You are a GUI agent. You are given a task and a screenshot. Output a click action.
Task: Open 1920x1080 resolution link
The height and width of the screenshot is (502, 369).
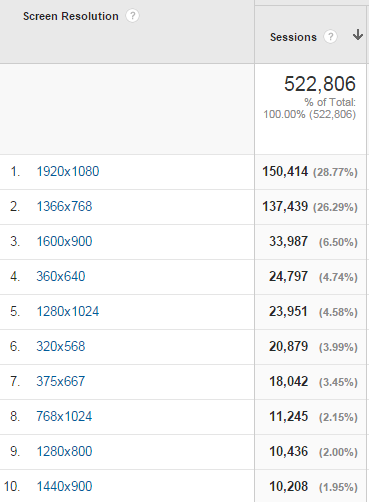pyautogui.click(x=68, y=172)
